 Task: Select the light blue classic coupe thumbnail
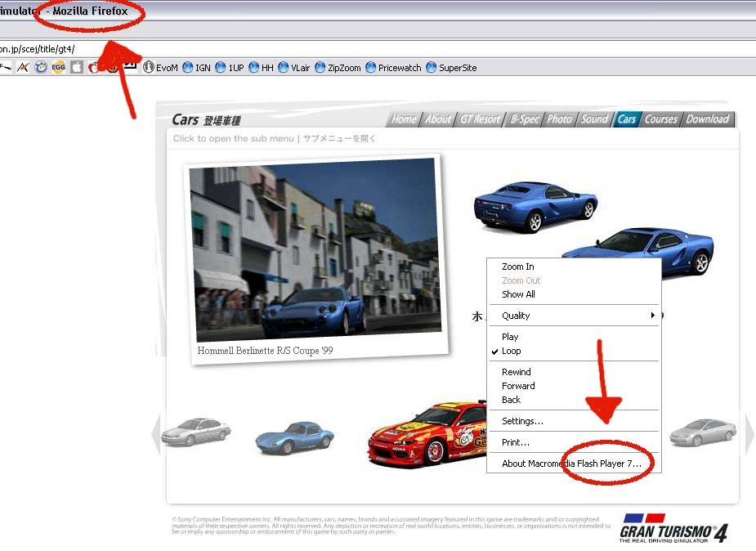(294, 437)
